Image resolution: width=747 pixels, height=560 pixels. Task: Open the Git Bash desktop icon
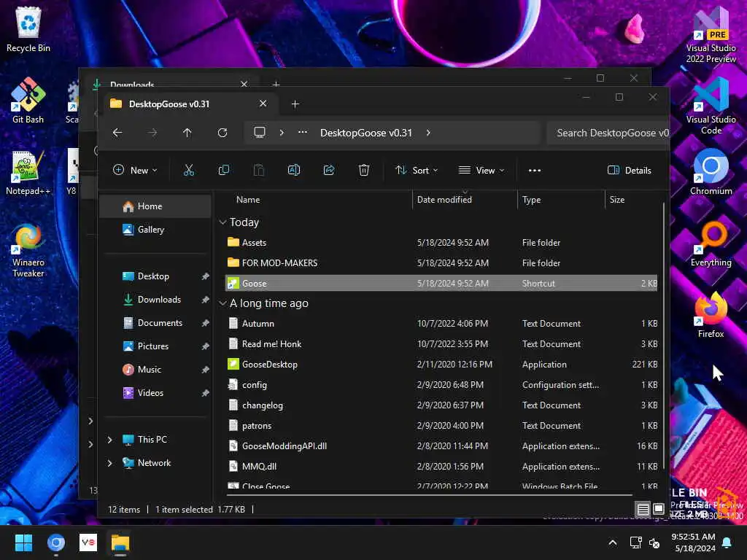pos(28,101)
